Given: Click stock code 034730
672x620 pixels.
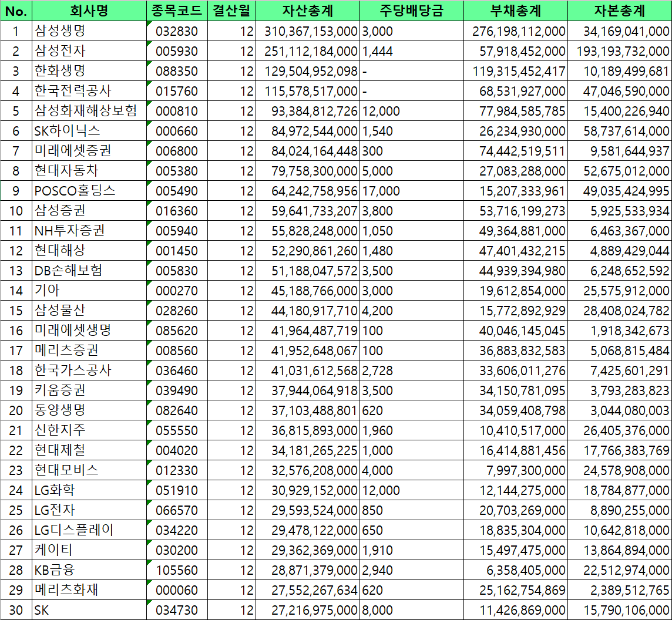Looking at the screenshot, I should pyautogui.click(x=177, y=610).
